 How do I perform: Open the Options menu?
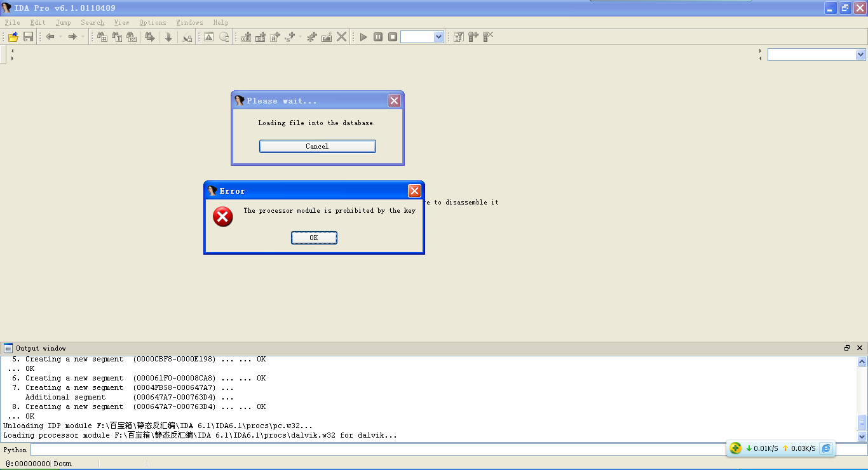[153, 23]
